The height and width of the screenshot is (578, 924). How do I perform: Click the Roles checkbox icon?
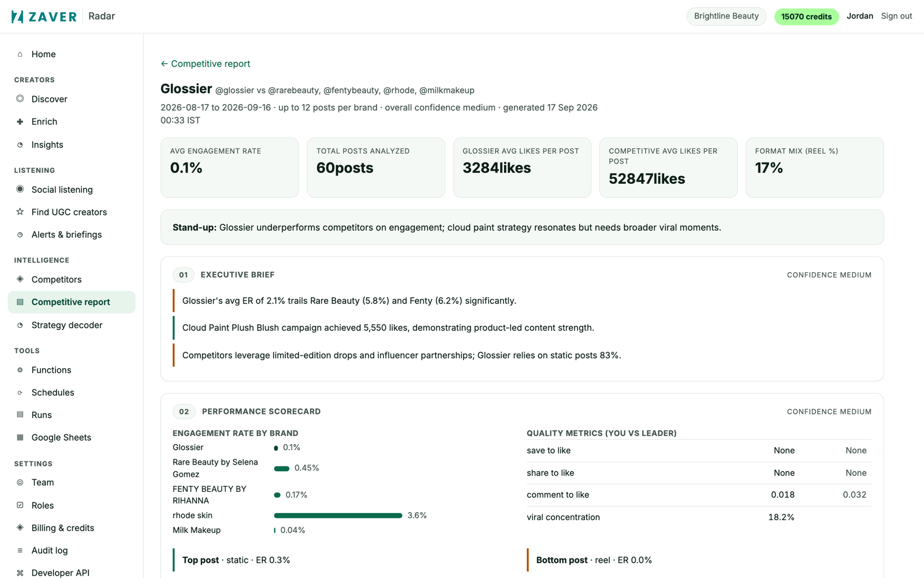click(x=20, y=505)
